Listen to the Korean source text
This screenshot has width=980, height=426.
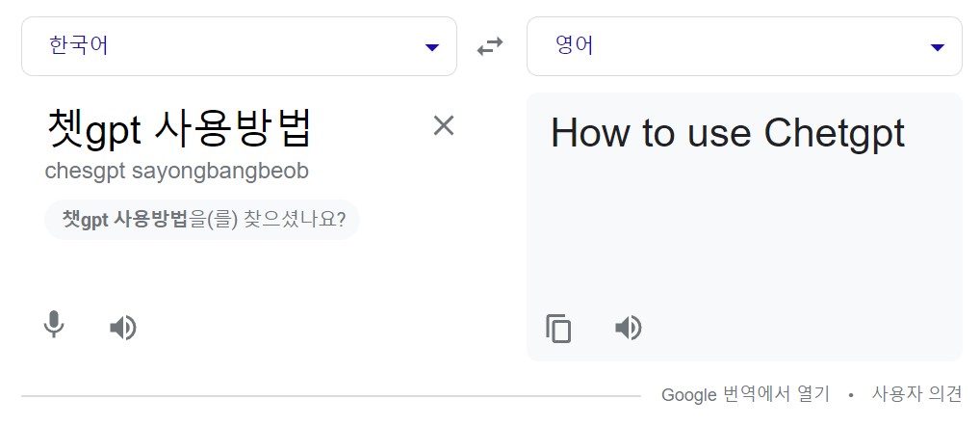coord(123,327)
